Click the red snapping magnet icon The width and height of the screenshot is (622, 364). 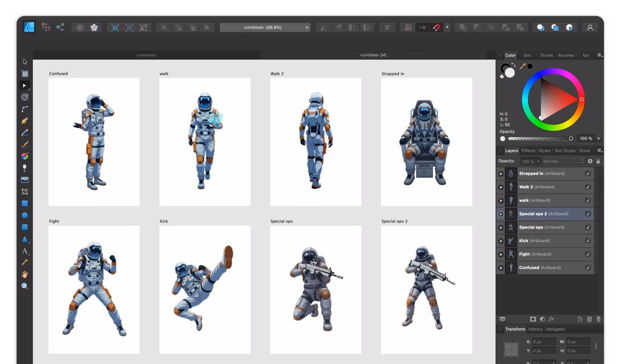click(x=436, y=27)
